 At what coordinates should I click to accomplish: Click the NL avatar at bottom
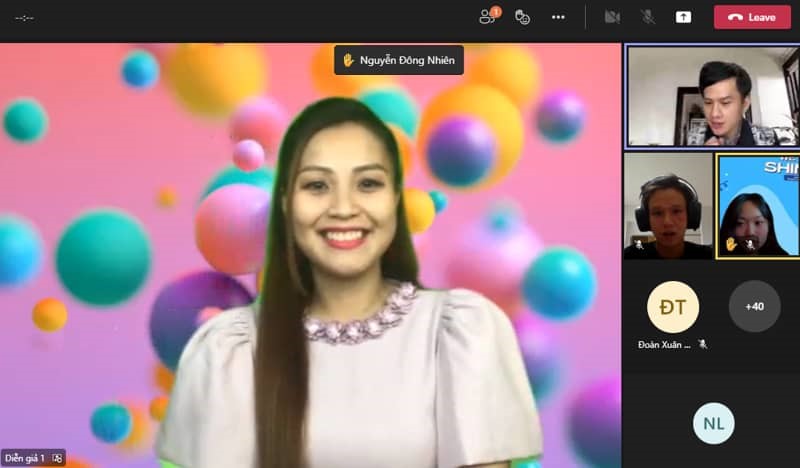coord(713,424)
